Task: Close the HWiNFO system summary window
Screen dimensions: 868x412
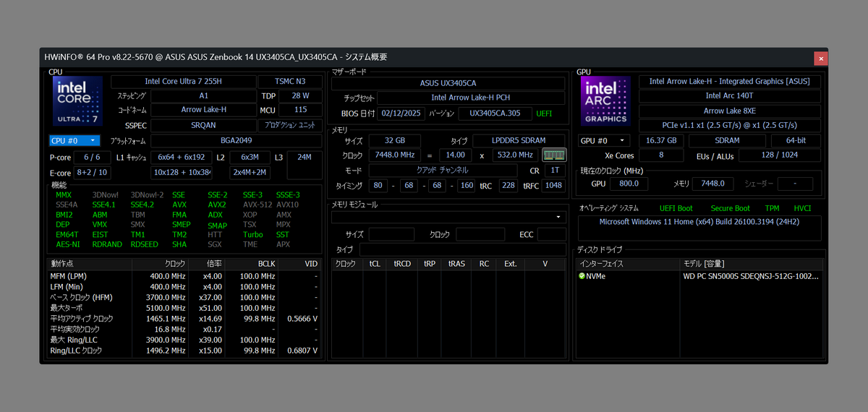Action: [x=820, y=59]
